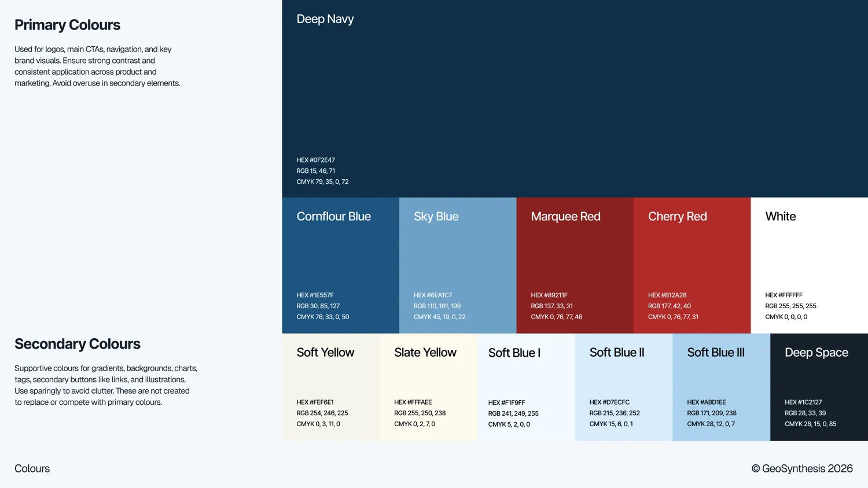
Task: Select the text RGB 30, 85, 127
Action: point(318,306)
